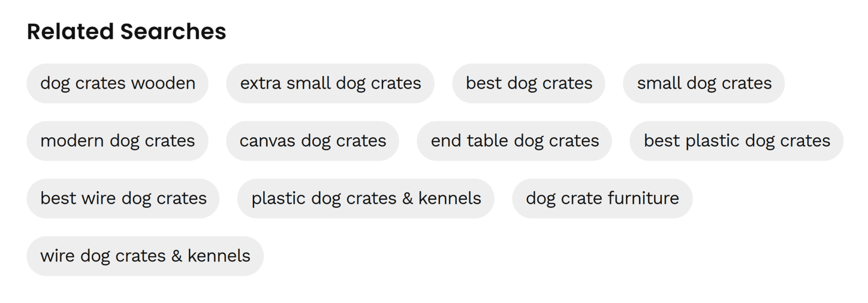Click the 'Related Searches' heading

(127, 32)
